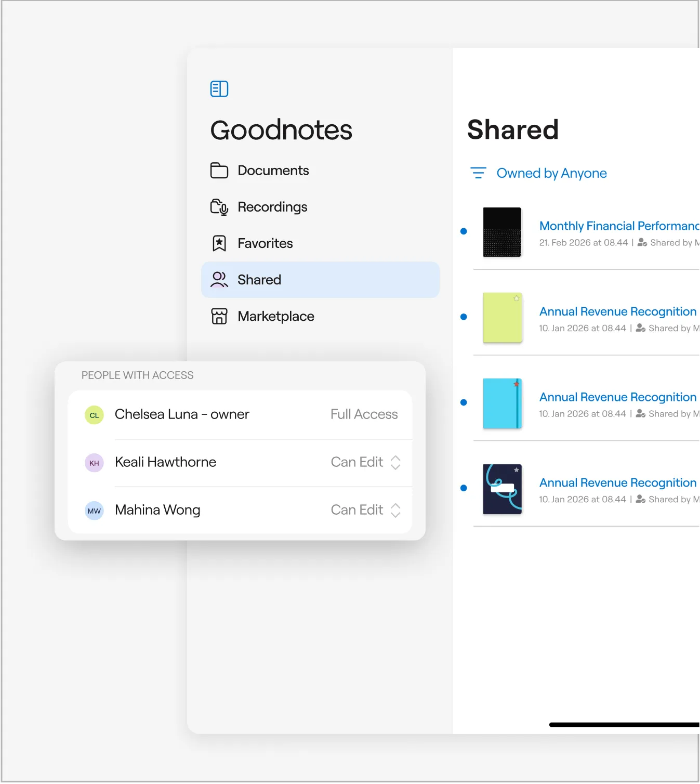700x784 pixels.
Task: Open Annual Revenue Recognition beside navy notebook
Action: [618, 482]
